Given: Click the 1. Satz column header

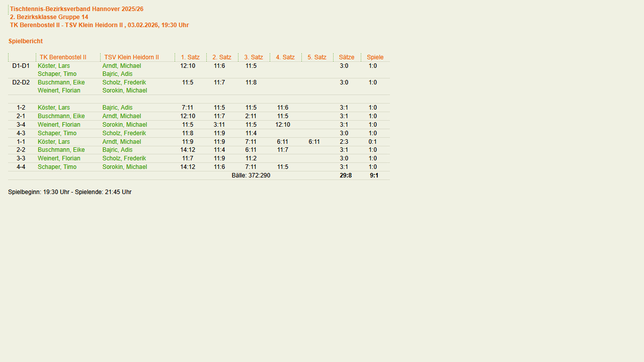Looking at the screenshot, I should [x=190, y=57].
